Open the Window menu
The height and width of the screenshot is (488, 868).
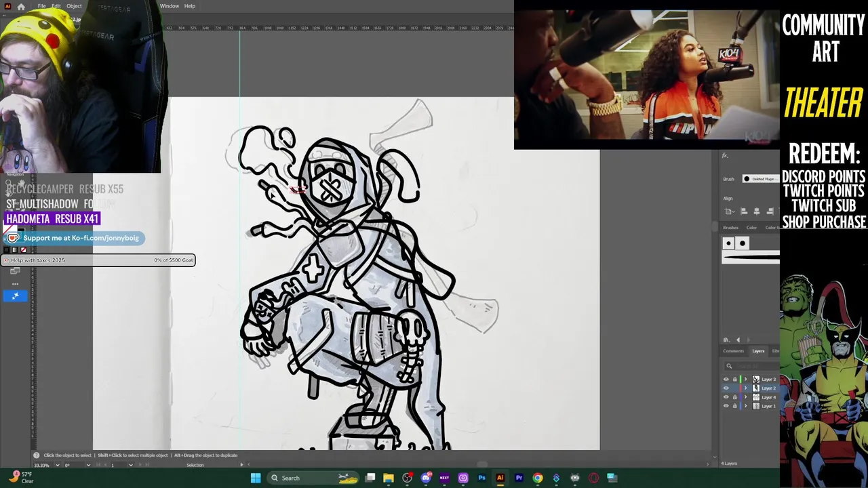[x=170, y=6]
